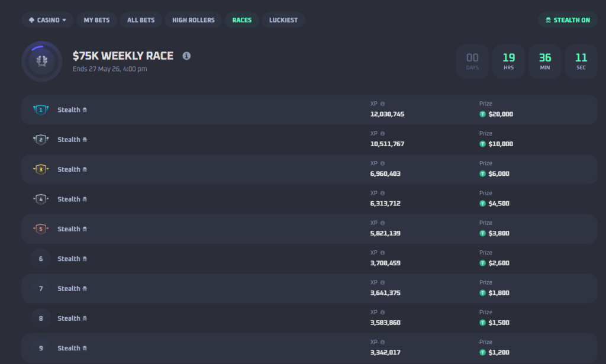Click the Tether coin icon beside $6,000
The height and width of the screenshot is (364, 606).
click(x=482, y=173)
